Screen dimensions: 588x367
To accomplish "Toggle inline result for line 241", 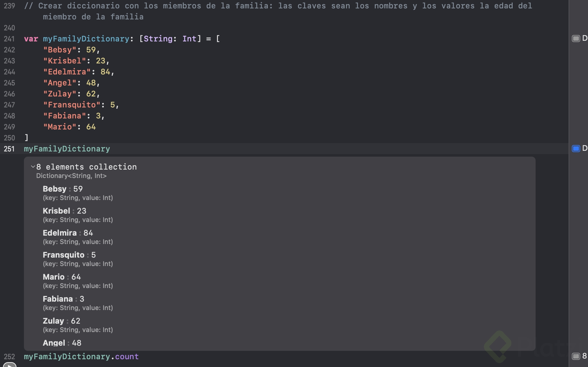I will tap(576, 39).
